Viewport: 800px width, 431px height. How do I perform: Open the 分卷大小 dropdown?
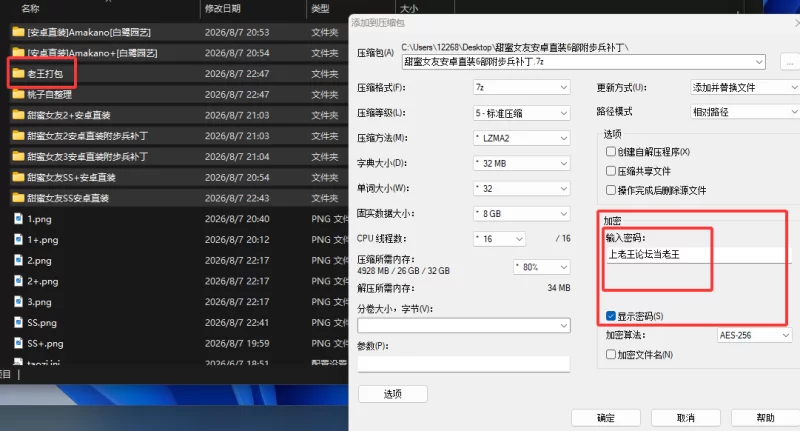[x=464, y=325]
